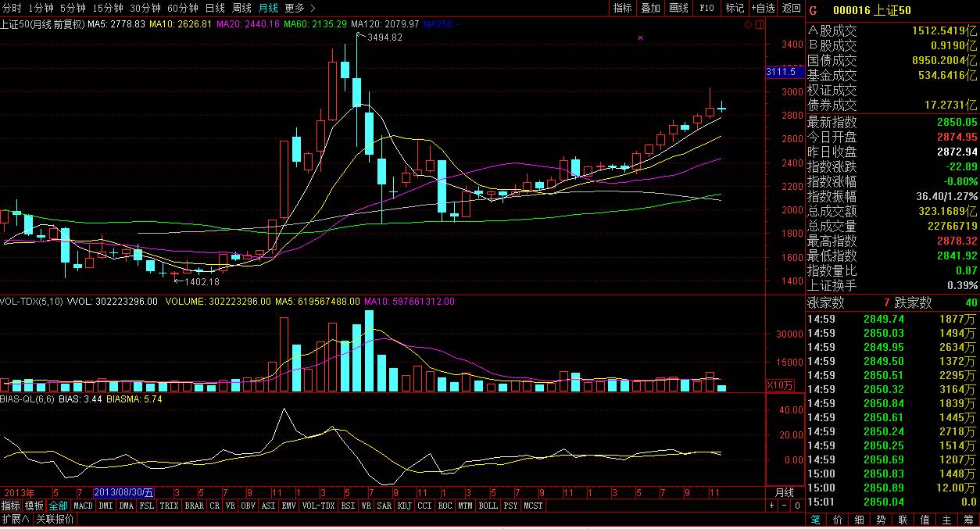Apply the CR indicator

215,506
